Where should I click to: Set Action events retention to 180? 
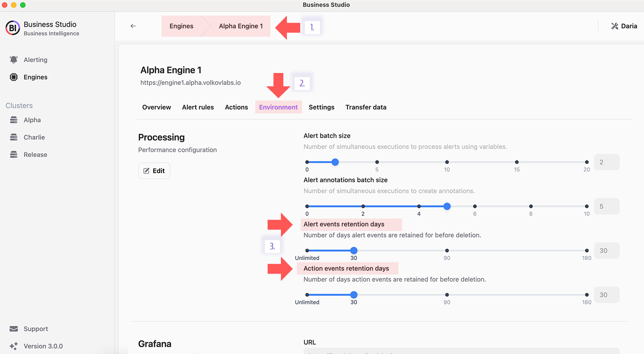coord(587,295)
